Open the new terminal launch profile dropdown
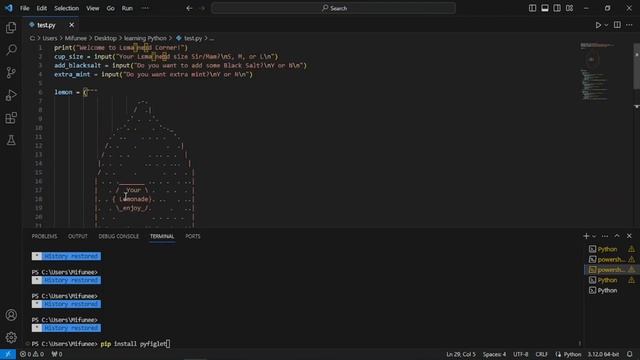 pos(594,236)
